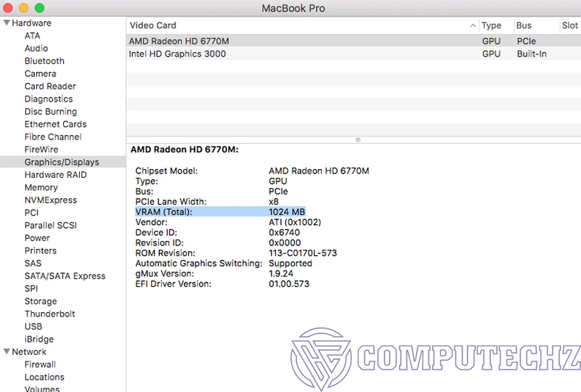Select Diagnostics in the sidebar
Image resolution: width=581 pixels, height=392 pixels.
click(x=49, y=99)
